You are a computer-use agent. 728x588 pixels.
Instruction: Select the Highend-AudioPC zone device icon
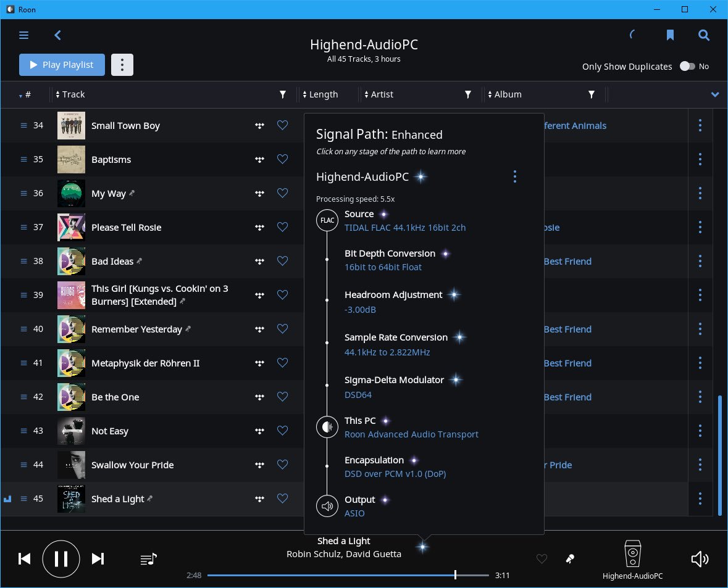pos(632,553)
